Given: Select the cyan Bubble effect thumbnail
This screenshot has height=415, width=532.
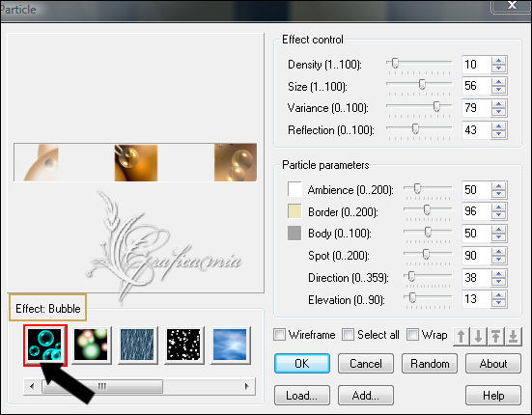Looking at the screenshot, I should (x=45, y=346).
